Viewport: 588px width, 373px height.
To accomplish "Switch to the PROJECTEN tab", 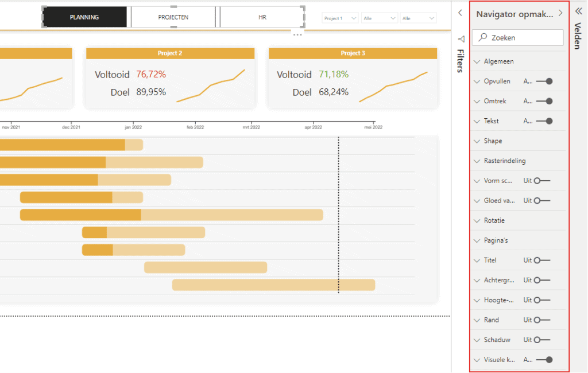I will (173, 17).
